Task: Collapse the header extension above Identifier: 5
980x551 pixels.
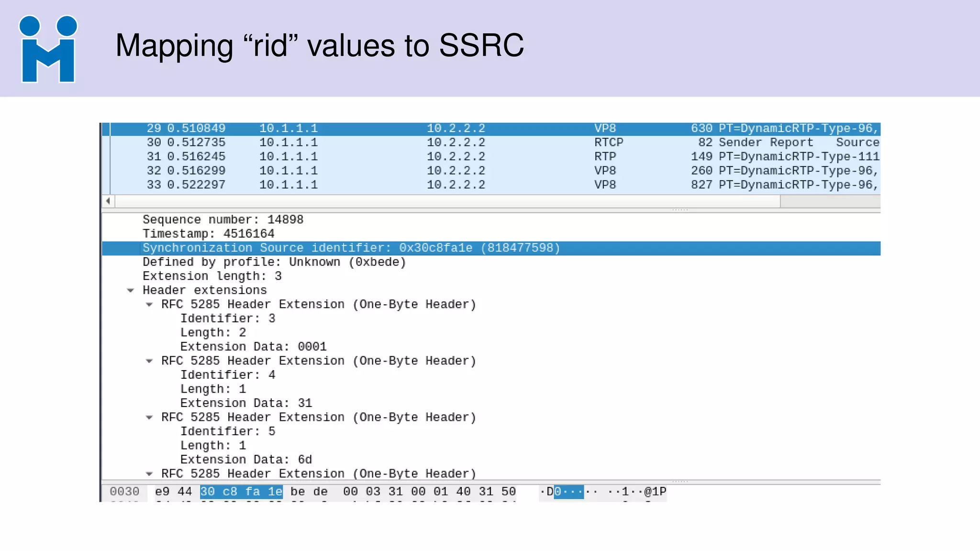Action: [149, 418]
